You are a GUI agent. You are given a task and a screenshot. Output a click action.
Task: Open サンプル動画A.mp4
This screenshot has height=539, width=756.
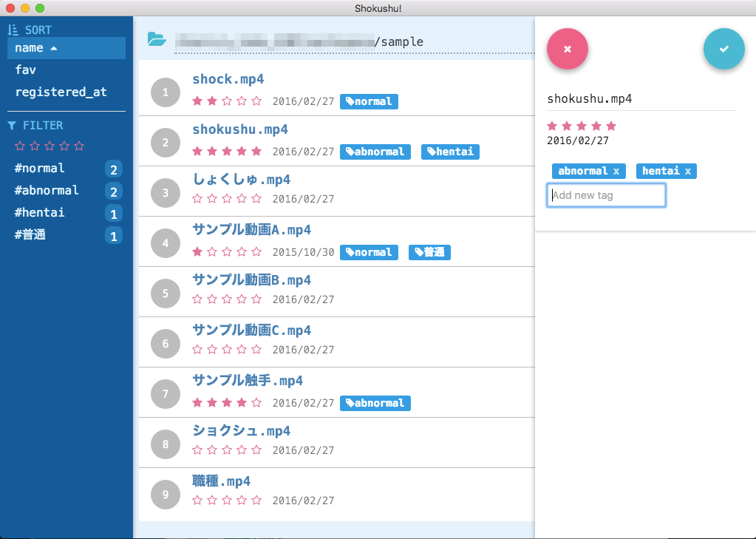252,230
